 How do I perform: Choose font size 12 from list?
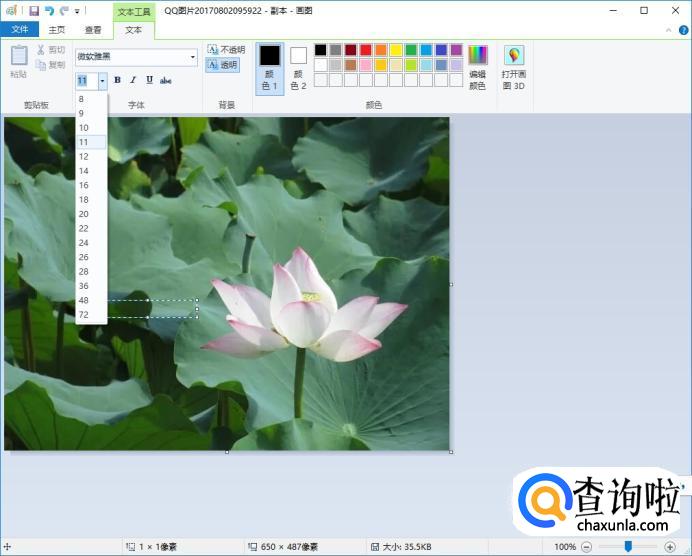(x=91, y=156)
